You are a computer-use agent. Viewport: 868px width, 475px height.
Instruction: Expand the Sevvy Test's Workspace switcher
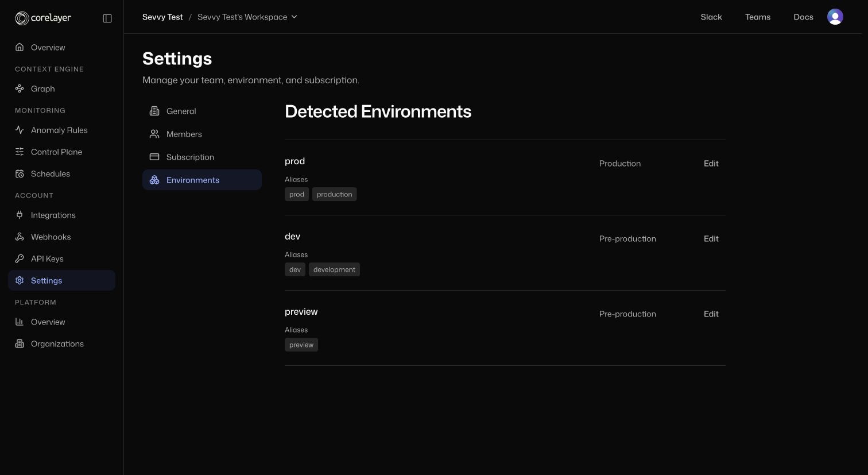coord(247,17)
